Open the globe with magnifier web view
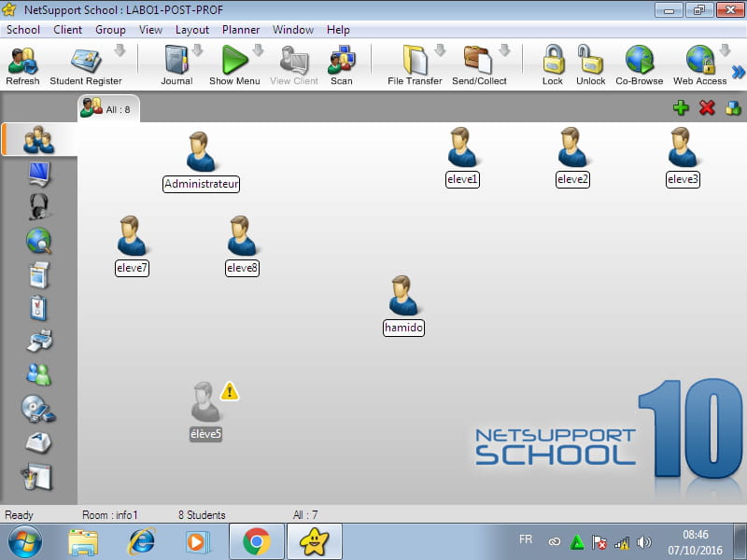Viewport: 747px width, 560px height. tap(39, 241)
